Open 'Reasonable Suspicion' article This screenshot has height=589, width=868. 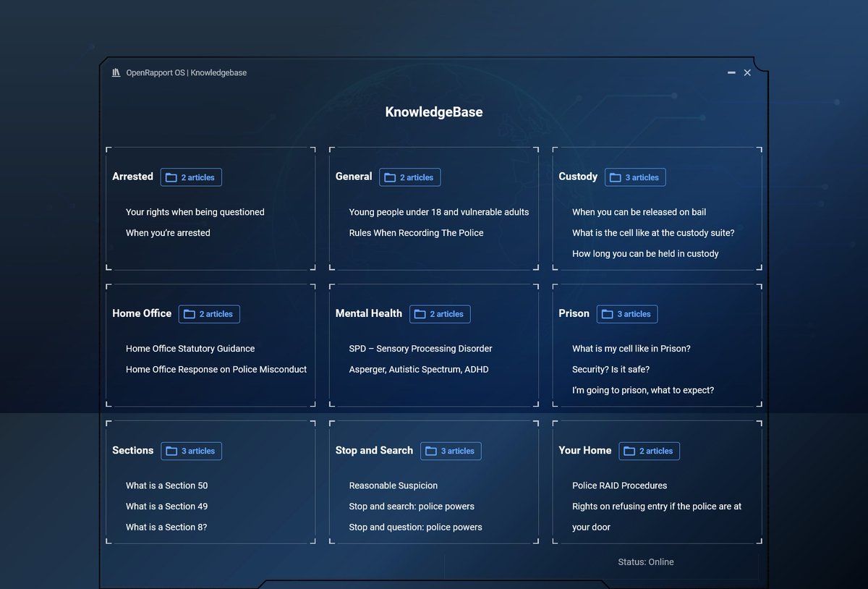coord(393,486)
